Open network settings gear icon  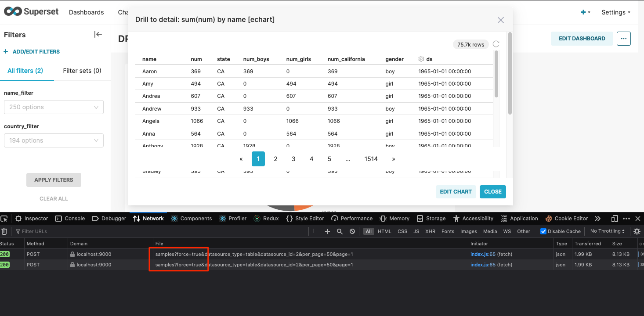tap(637, 231)
